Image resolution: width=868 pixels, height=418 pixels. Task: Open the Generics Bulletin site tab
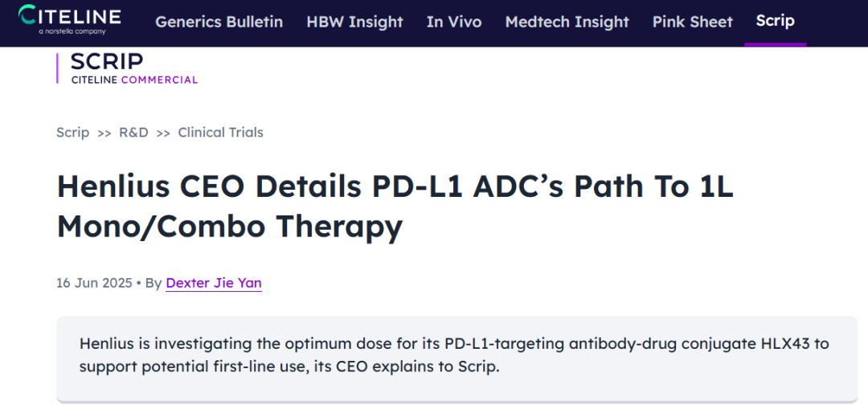pos(219,22)
